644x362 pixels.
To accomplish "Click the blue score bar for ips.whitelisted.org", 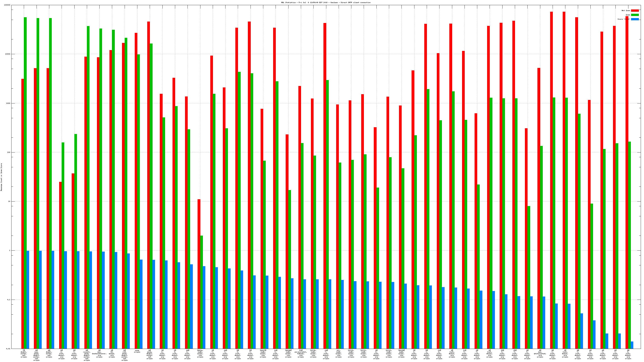I will click(x=544, y=322).
